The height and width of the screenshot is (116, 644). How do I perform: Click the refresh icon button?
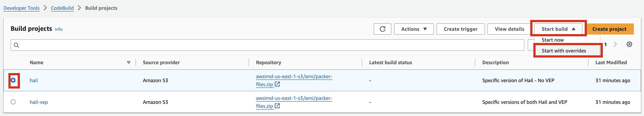tap(382, 29)
